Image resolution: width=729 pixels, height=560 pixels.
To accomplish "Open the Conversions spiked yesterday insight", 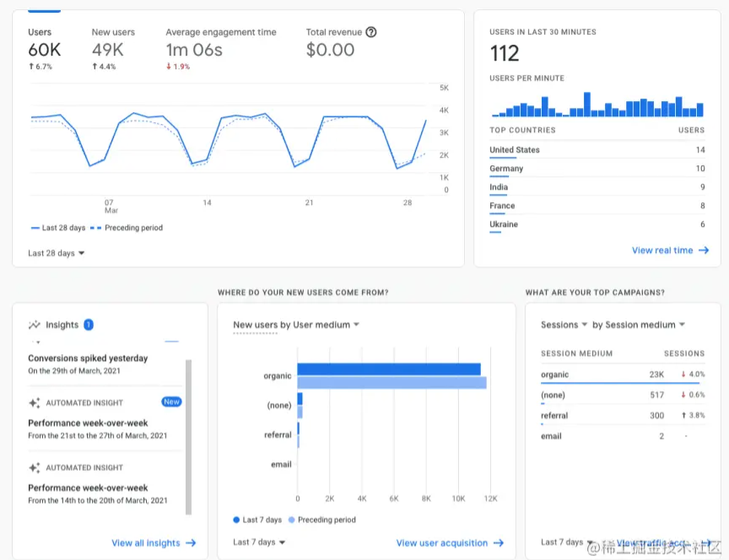I will point(88,364).
